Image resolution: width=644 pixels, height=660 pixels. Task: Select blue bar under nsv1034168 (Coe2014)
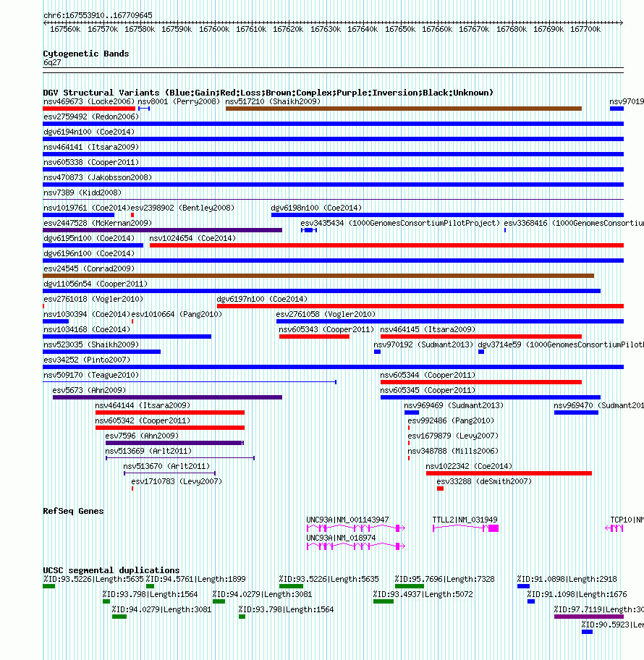pyautogui.click(x=127, y=337)
